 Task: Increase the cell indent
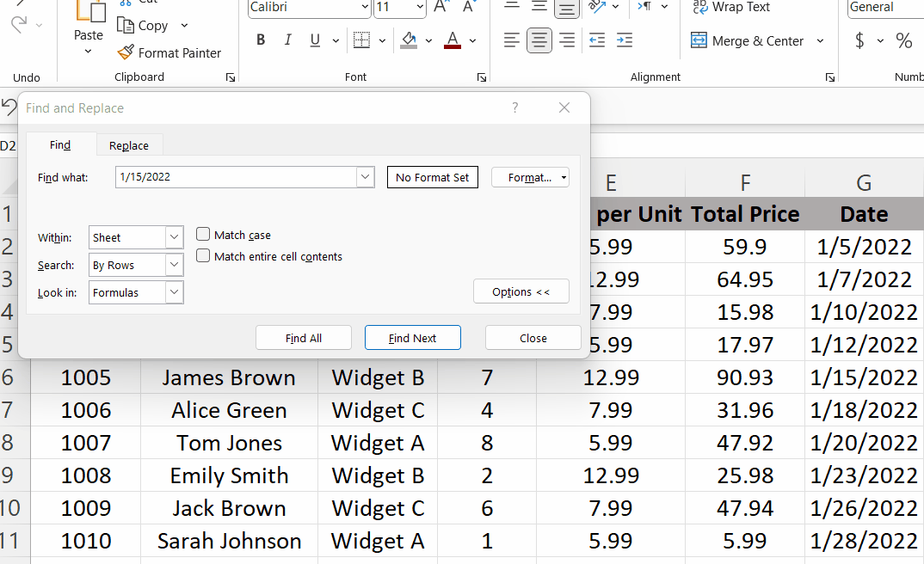(625, 40)
